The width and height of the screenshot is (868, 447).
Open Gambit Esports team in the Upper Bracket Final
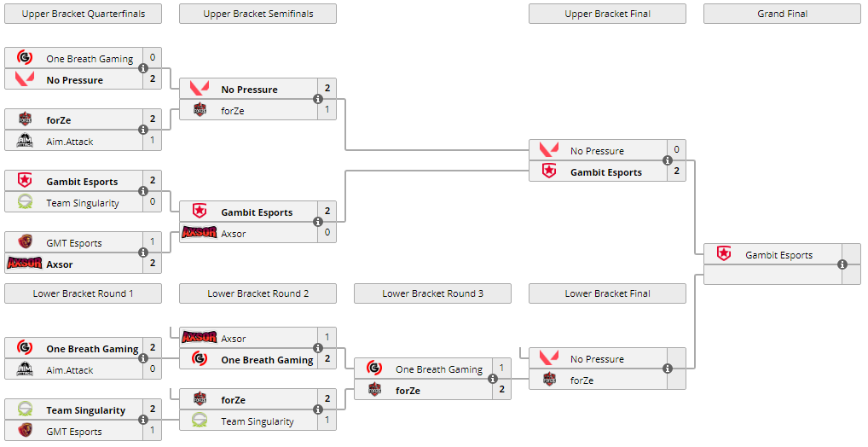pos(605,172)
